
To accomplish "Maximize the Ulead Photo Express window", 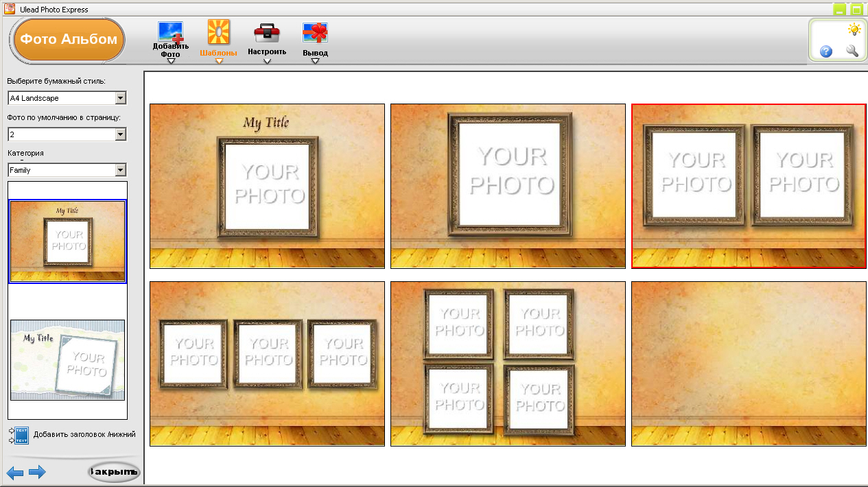I will (856, 9).
